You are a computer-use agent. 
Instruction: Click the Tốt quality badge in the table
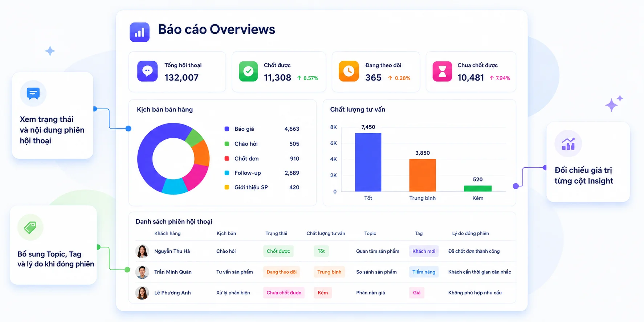click(321, 251)
